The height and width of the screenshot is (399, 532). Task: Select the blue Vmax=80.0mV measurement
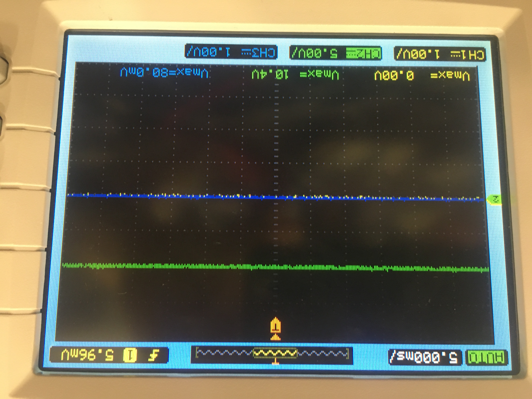[x=164, y=72]
